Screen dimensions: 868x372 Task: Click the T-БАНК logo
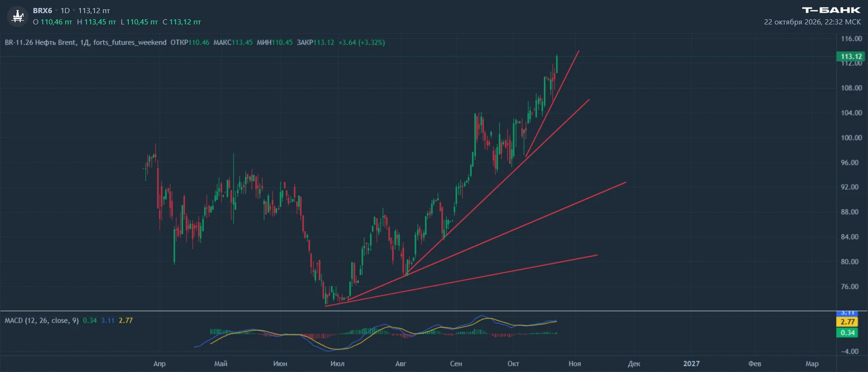[831, 10]
